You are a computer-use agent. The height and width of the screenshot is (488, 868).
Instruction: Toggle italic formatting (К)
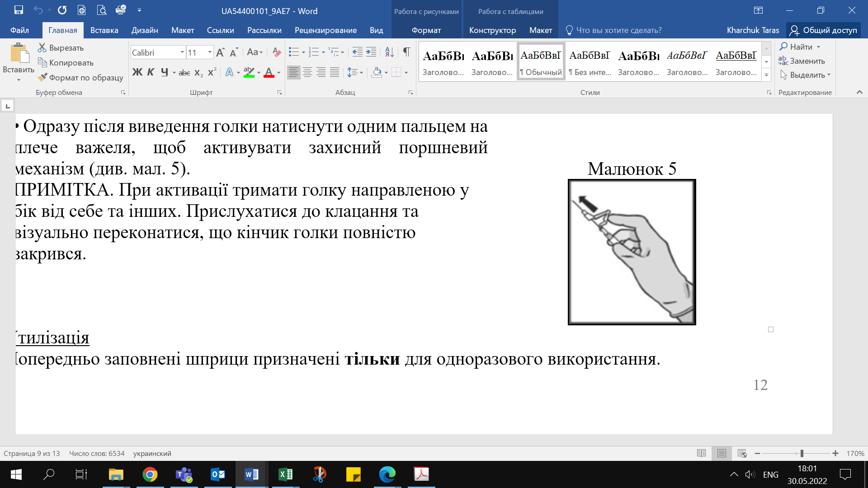[151, 72]
